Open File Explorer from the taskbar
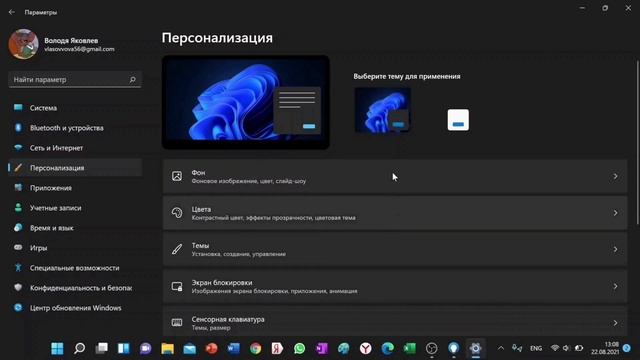 (x=167, y=348)
